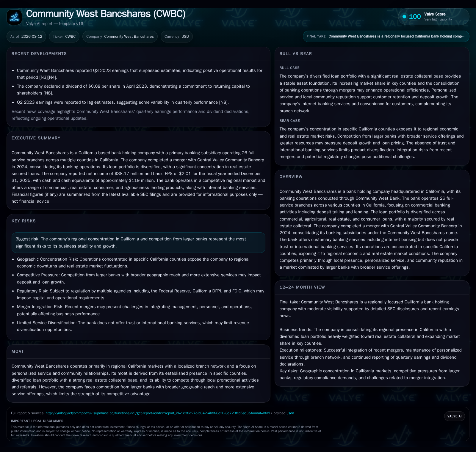476x452 pixels.
Task: Click the Geographic Concentration Risk bullet
Action: pos(133,263)
